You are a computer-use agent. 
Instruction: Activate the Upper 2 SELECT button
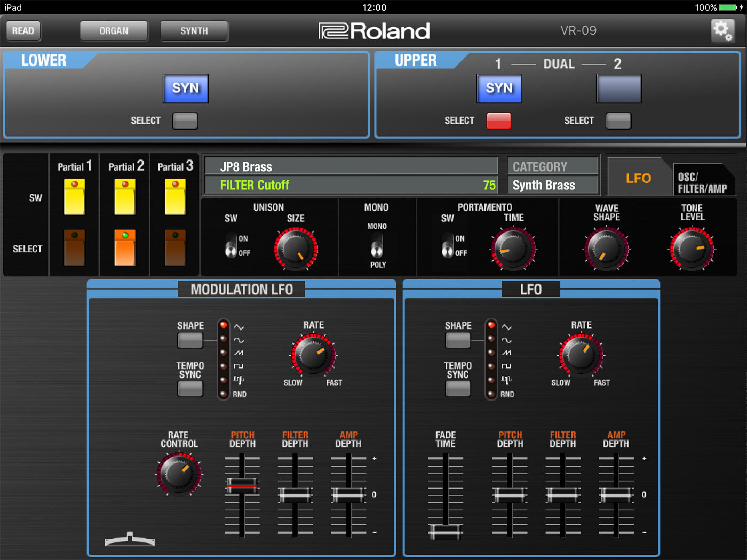618,121
